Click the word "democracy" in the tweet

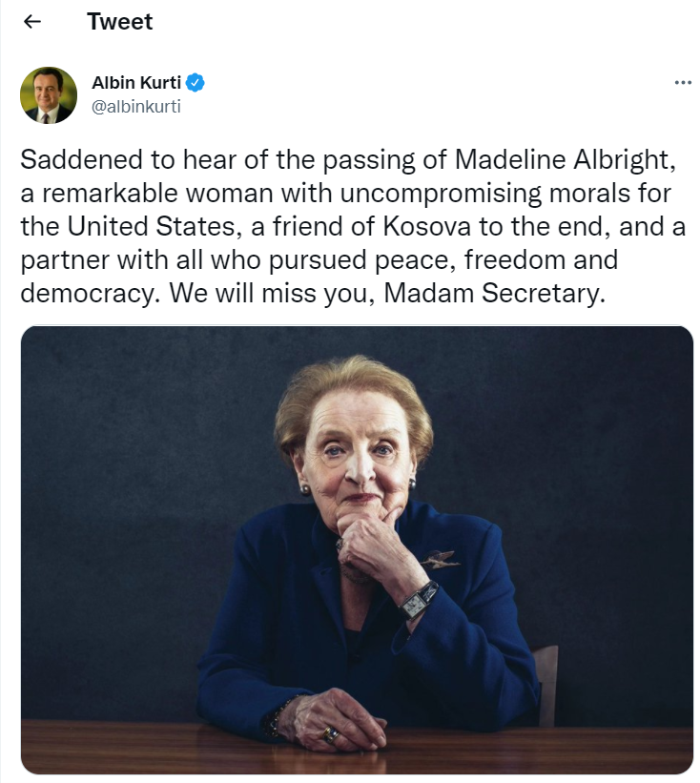(80, 293)
